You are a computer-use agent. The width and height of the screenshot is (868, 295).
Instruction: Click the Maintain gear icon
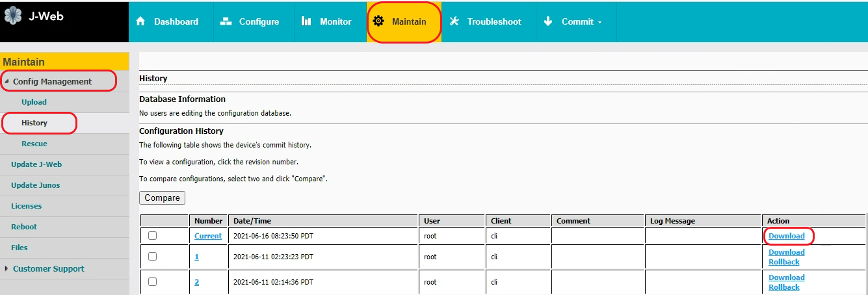pyautogui.click(x=378, y=21)
